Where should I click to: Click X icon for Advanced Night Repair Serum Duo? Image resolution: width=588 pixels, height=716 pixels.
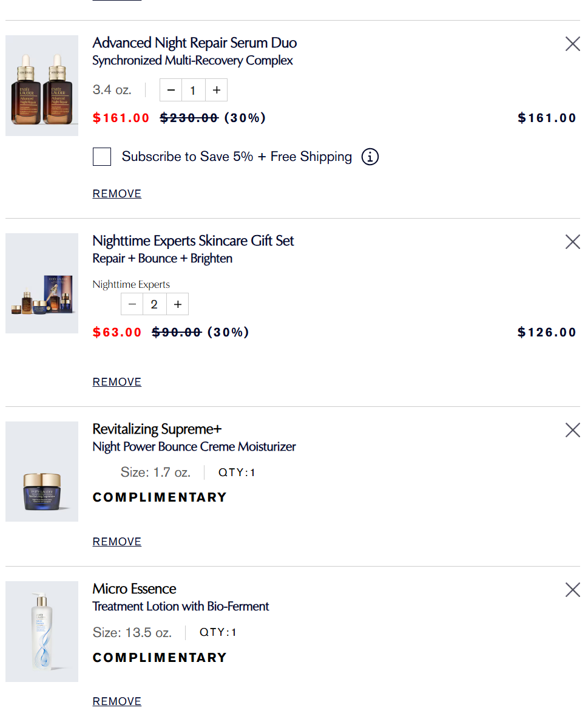click(572, 44)
